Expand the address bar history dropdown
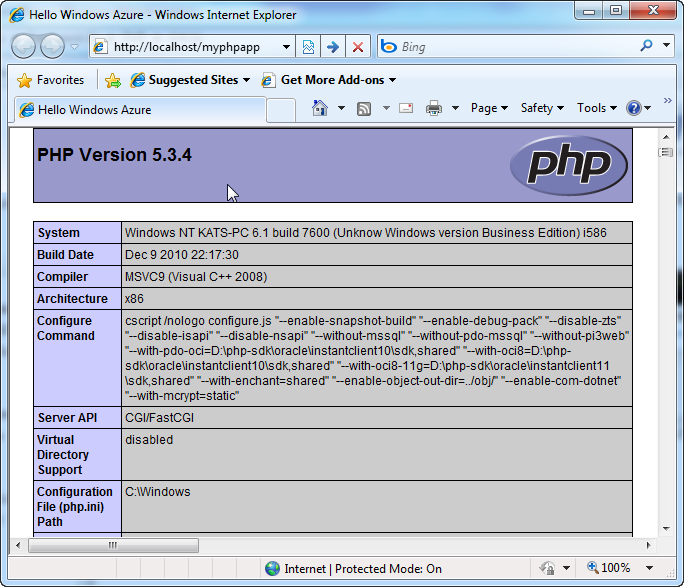The height and width of the screenshot is (587, 684). tap(286, 46)
